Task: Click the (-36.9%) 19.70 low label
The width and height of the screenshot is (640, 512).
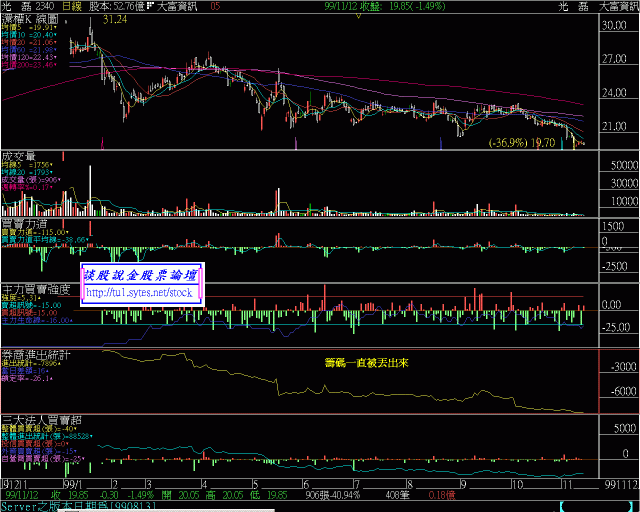Action: (522, 143)
